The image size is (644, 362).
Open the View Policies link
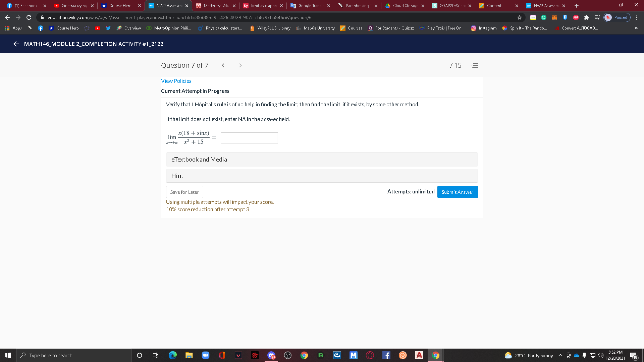point(176,81)
